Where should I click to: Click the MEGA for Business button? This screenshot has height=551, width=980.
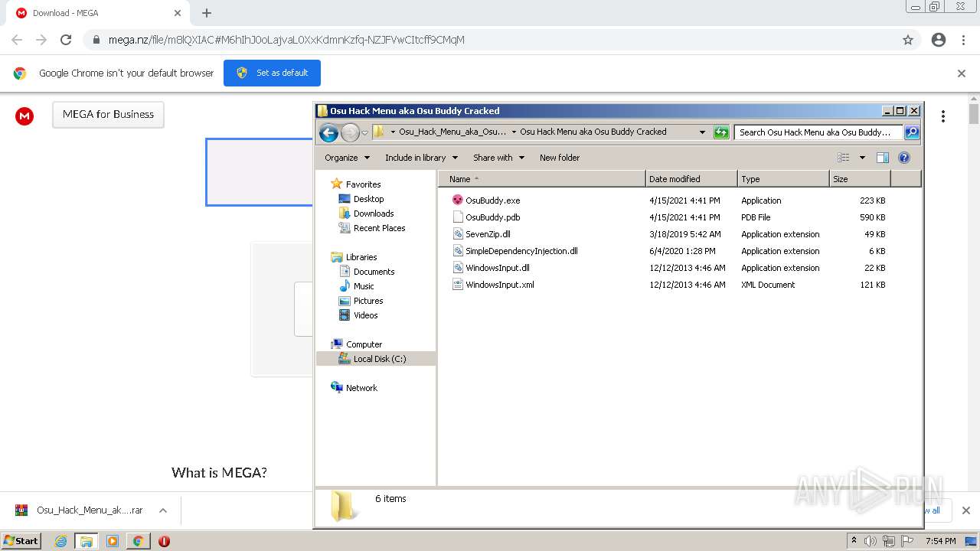[108, 114]
